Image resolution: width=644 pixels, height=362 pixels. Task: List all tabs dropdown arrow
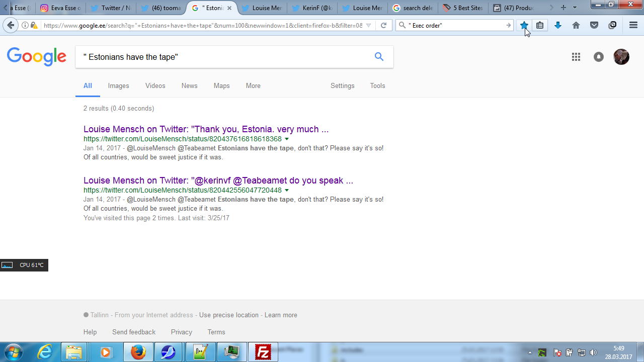pos(575,8)
